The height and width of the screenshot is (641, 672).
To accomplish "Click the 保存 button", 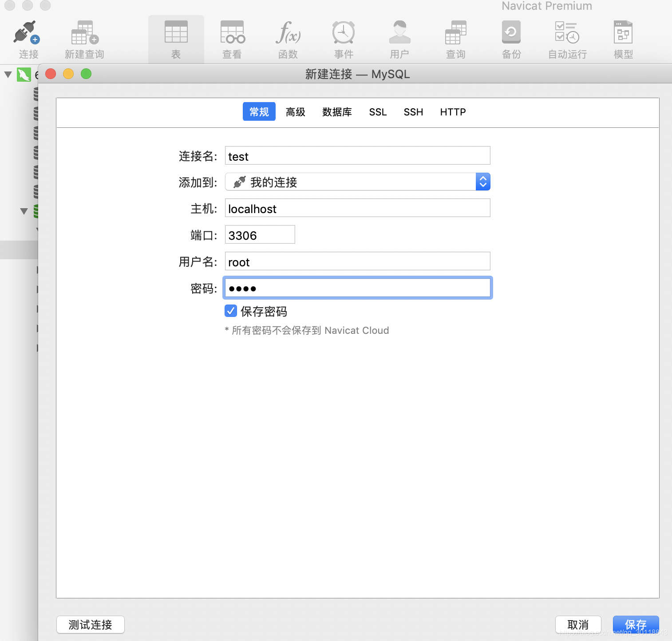I will (636, 625).
